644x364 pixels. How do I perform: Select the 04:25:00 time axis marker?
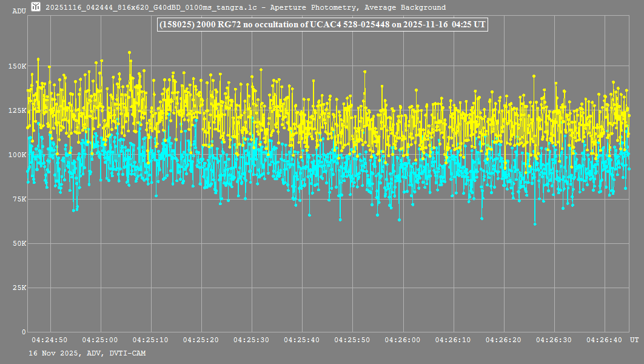coord(99,340)
